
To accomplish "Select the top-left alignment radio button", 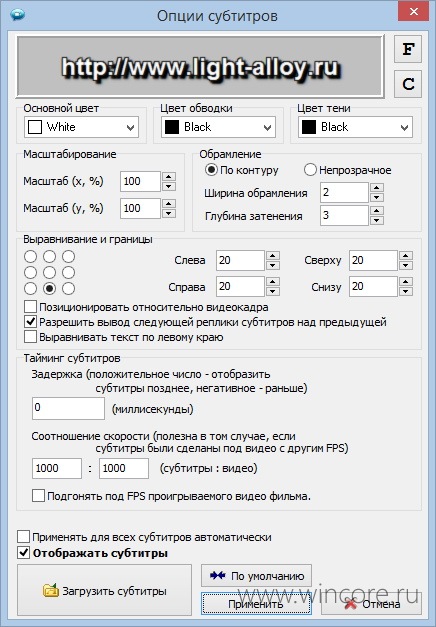I will coord(30,256).
